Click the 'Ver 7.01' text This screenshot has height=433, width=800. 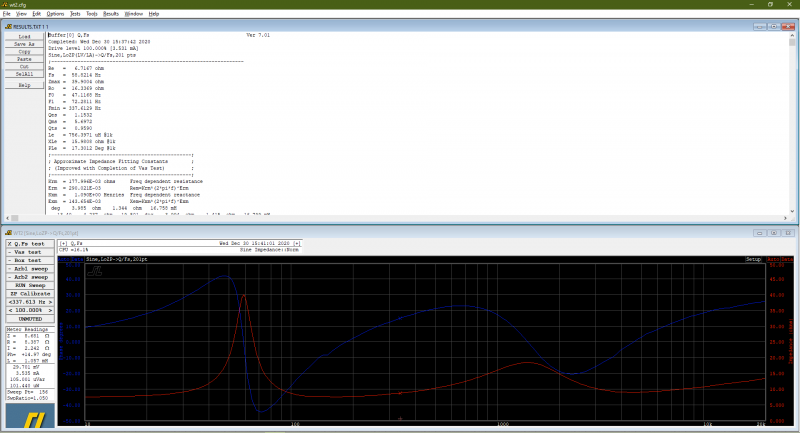pos(258,35)
